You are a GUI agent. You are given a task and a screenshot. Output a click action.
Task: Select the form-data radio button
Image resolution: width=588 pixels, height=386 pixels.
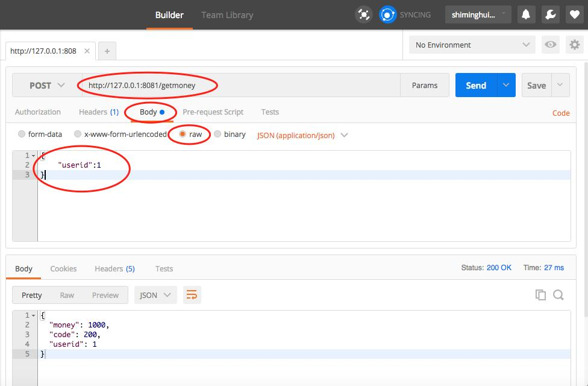click(22, 134)
